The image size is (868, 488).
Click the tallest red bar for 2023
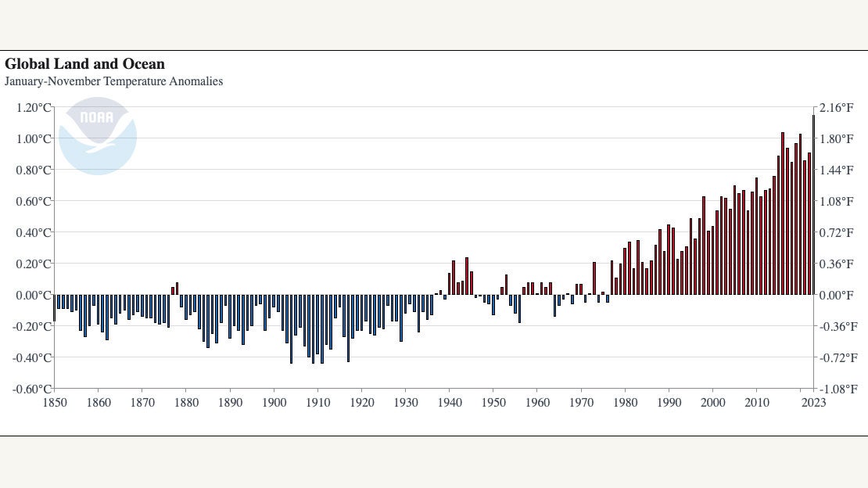coord(813,205)
